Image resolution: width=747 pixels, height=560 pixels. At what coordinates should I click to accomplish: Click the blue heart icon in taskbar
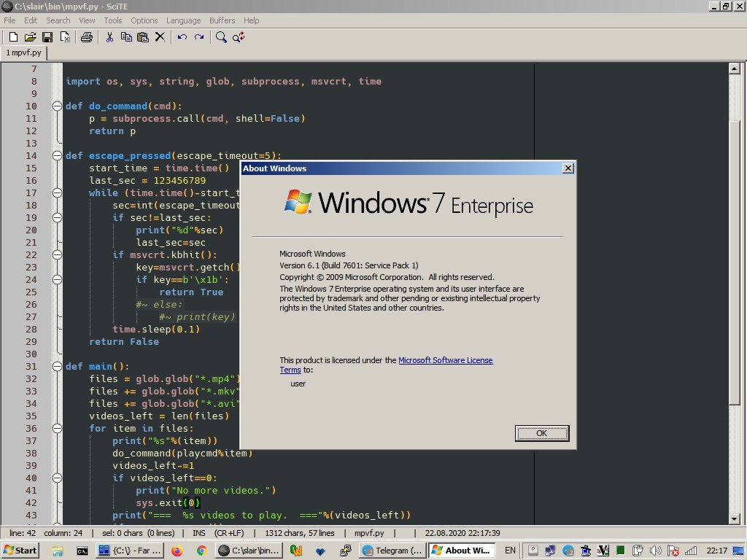321,551
